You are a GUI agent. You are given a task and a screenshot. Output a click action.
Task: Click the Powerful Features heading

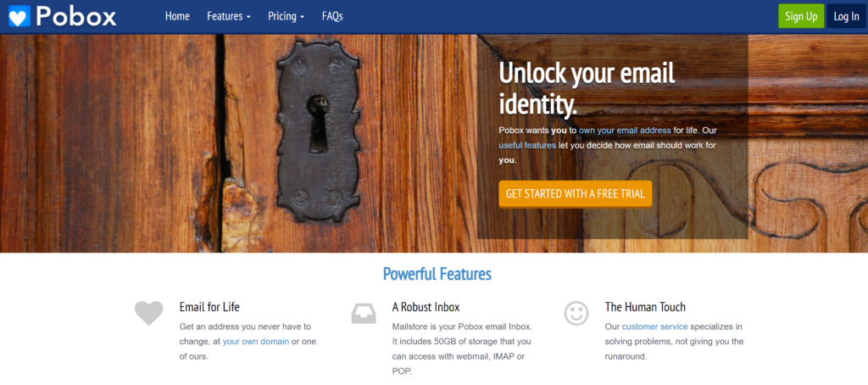(x=437, y=274)
